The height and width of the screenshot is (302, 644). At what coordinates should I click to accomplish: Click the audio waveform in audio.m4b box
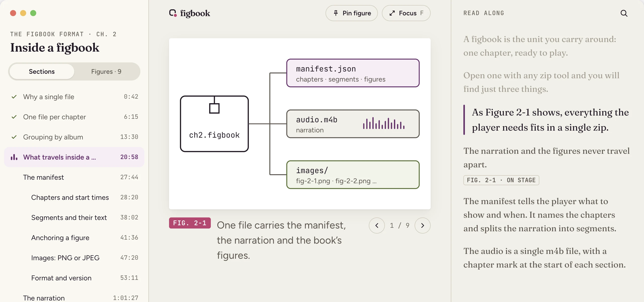[384, 123]
